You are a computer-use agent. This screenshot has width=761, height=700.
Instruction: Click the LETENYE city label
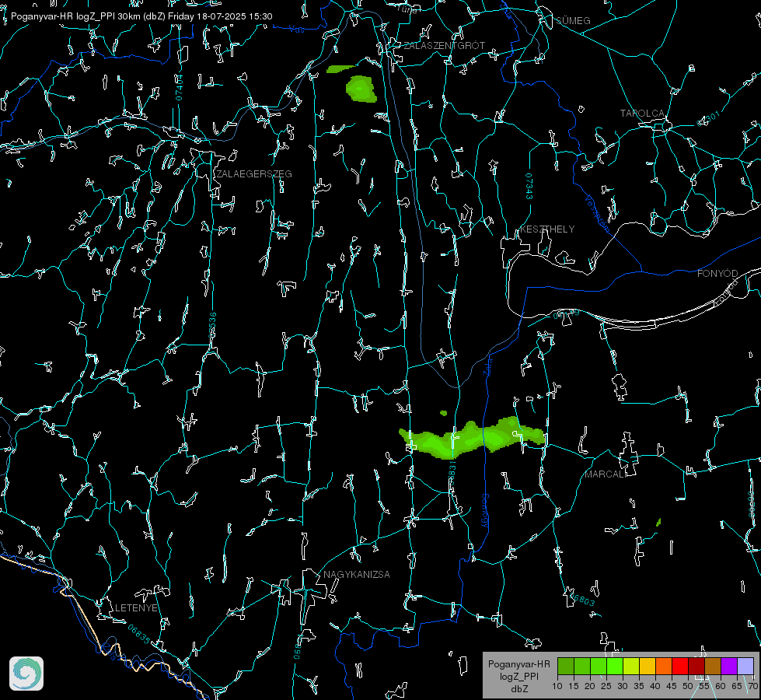136,608
